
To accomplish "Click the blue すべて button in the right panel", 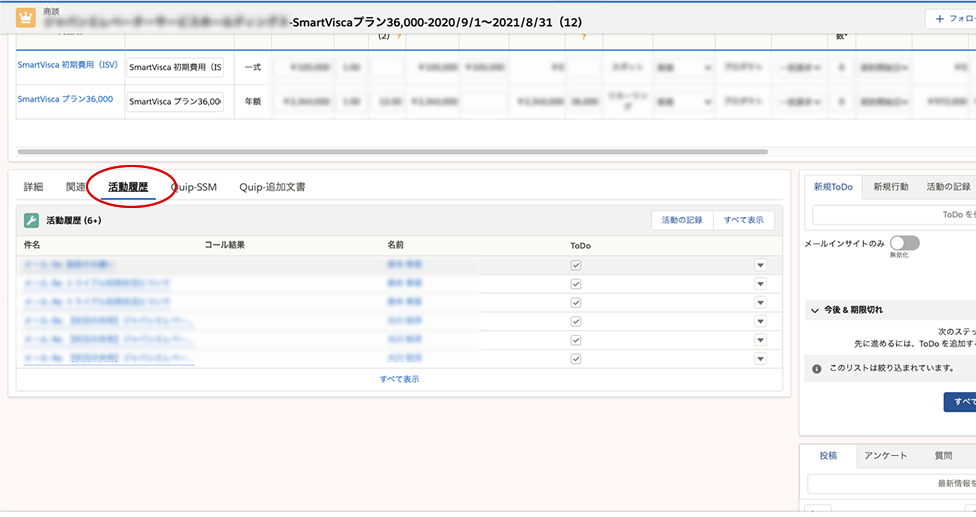I will click(960, 402).
